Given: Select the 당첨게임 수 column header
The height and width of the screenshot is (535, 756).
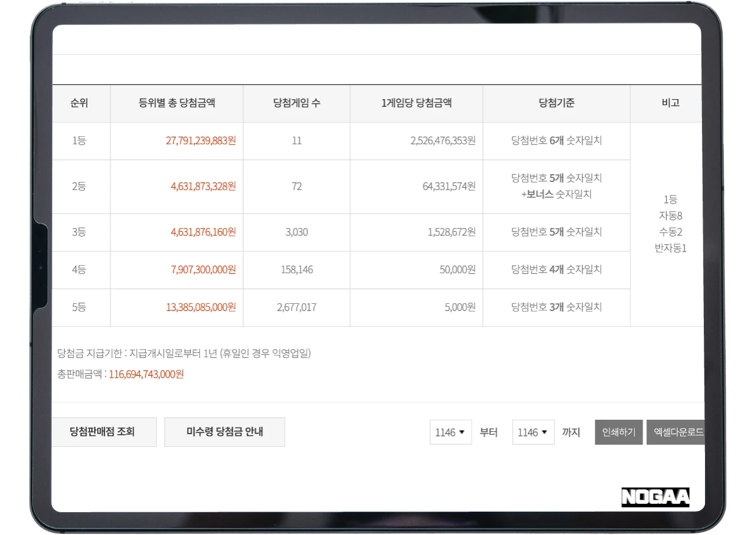Looking at the screenshot, I should point(296,103).
